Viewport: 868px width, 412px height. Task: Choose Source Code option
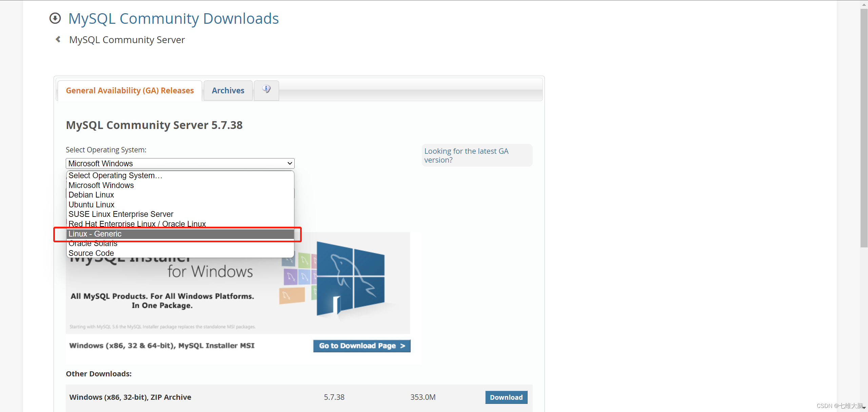point(91,253)
